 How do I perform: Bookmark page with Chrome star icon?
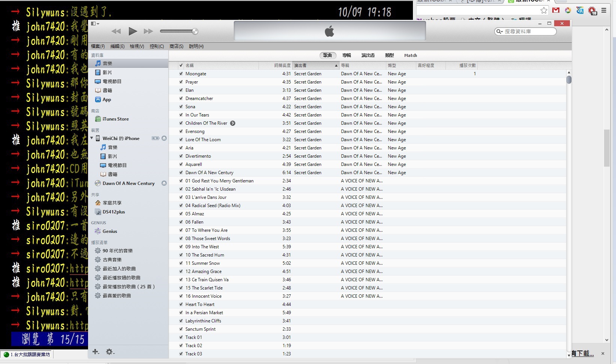pos(544,10)
